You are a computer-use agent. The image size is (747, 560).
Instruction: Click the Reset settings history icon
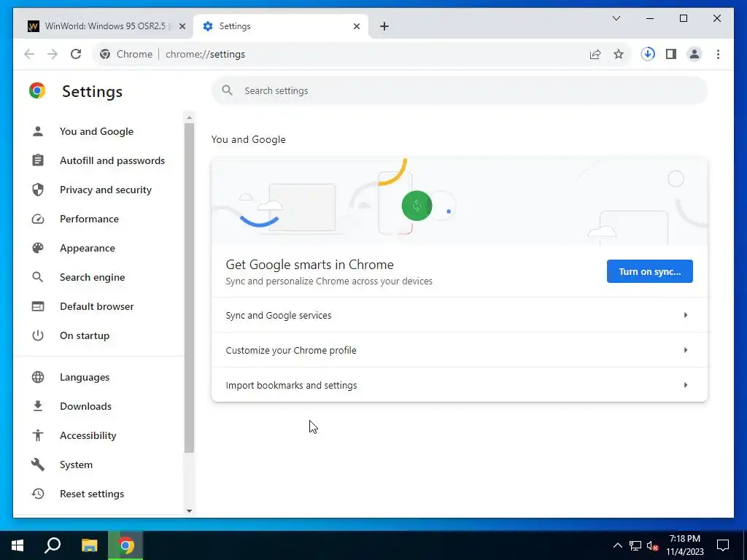pyautogui.click(x=38, y=494)
